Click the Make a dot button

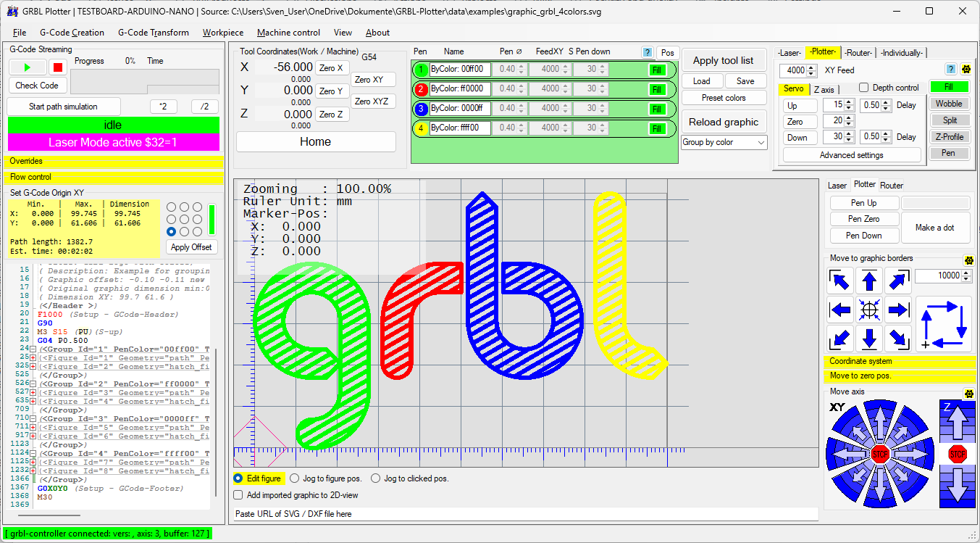tap(934, 227)
